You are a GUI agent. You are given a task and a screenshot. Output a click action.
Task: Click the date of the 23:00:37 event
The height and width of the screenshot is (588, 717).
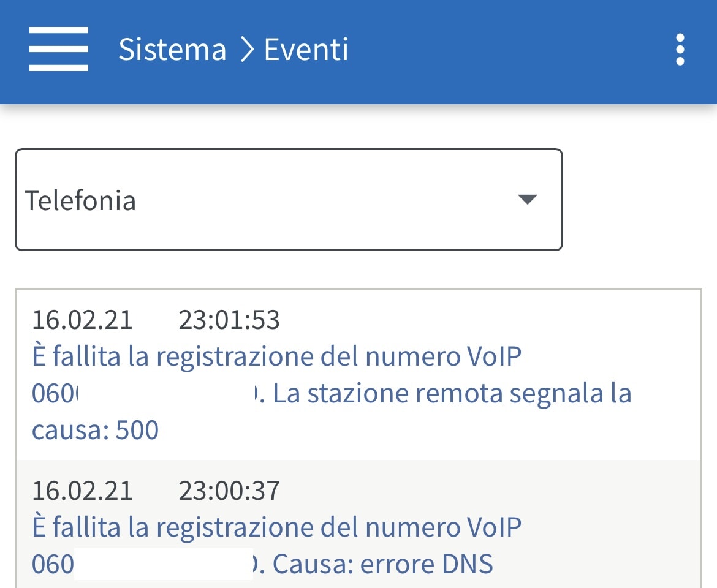point(82,491)
